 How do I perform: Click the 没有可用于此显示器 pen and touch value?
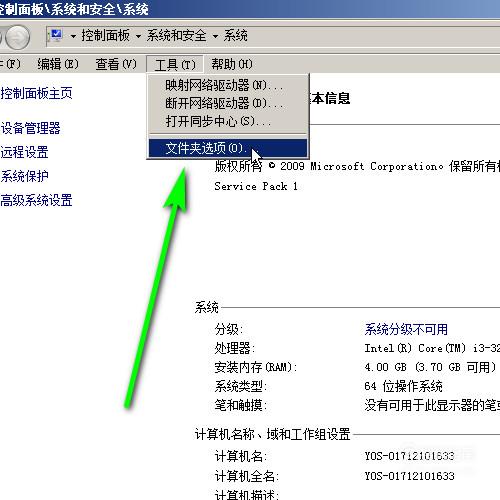pos(432,405)
